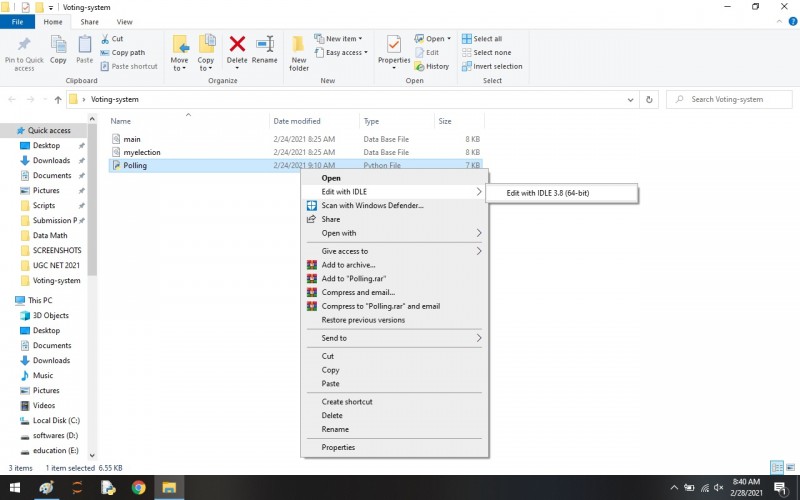Click the red Delete icon

click(x=237, y=44)
